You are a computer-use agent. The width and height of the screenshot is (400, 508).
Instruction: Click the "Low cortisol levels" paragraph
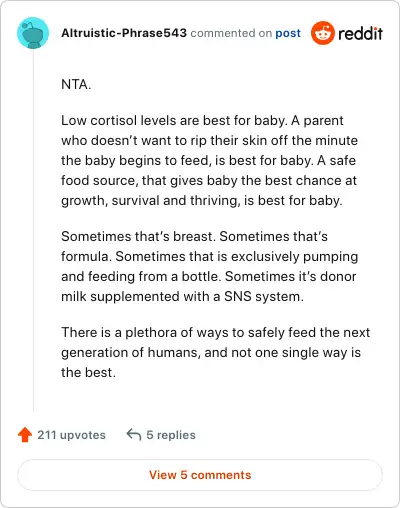[209, 160]
